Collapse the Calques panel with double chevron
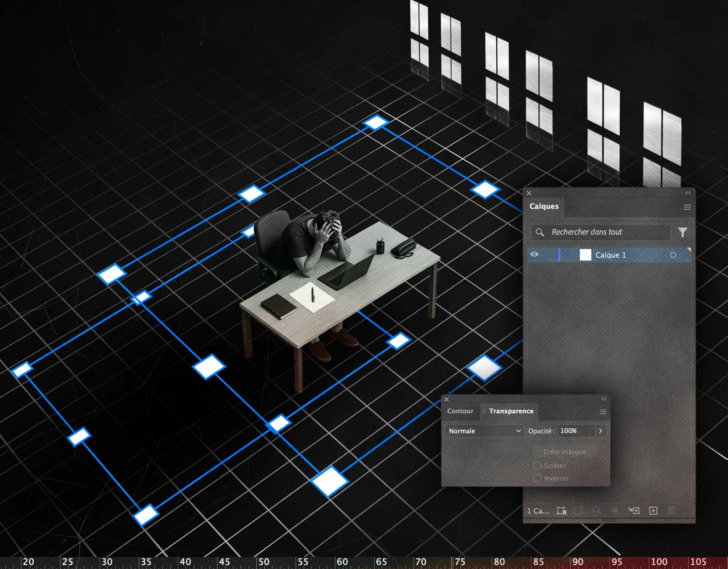The width and height of the screenshot is (728, 569). click(x=688, y=193)
